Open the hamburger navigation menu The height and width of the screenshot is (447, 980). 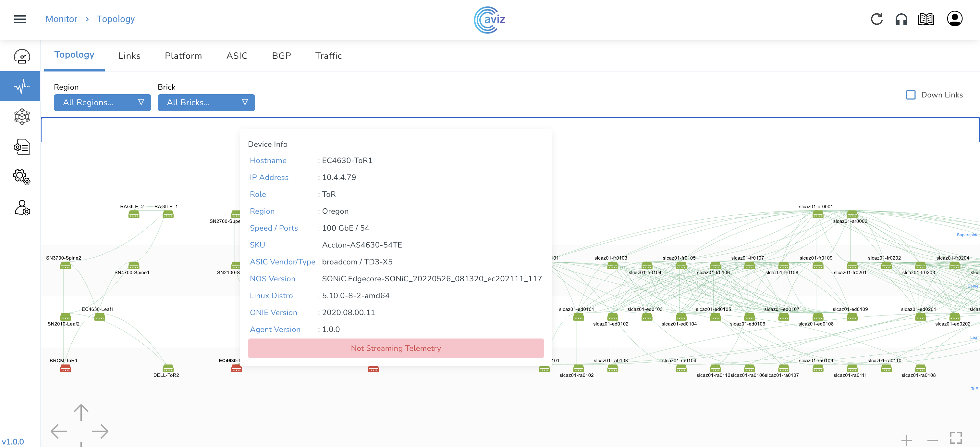[20, 19]
